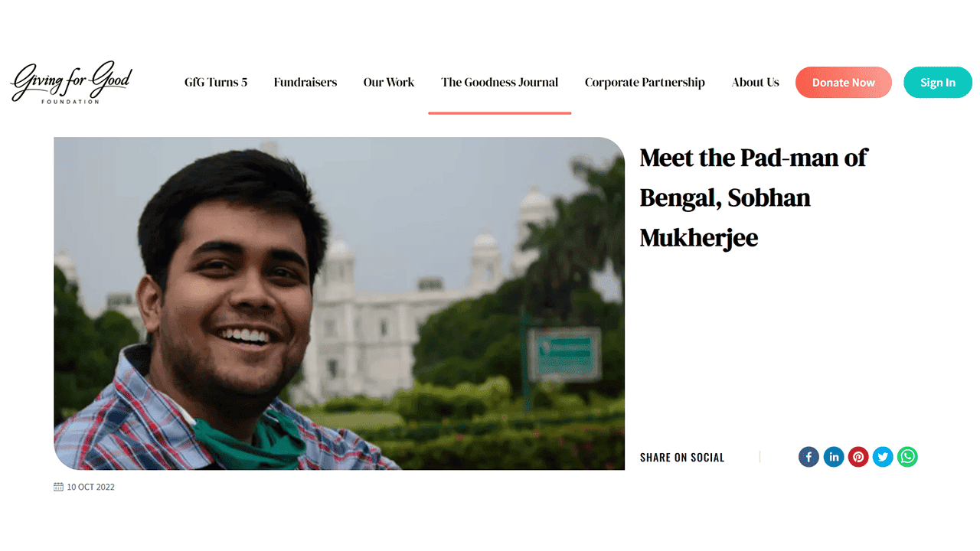Select The Goodness Journal tab
The height and width of the screenshot is (551, 980).
(499, 82)
